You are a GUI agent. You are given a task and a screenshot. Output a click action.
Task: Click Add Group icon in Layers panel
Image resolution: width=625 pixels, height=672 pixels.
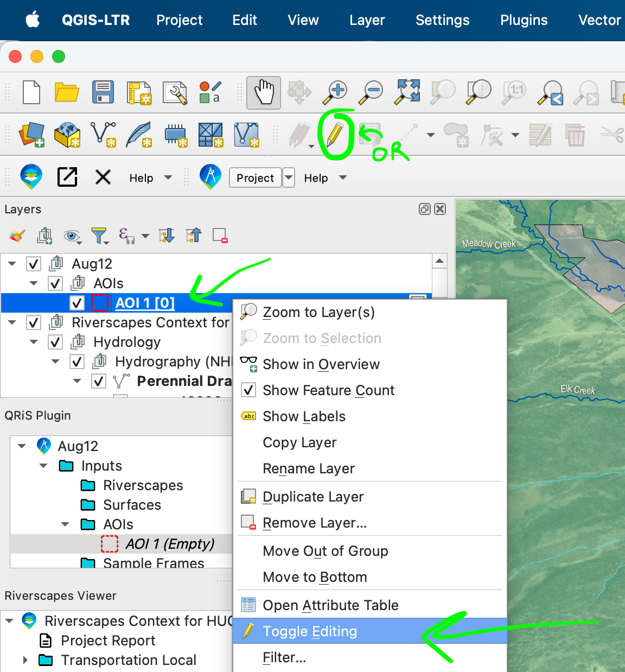point(44,236)
